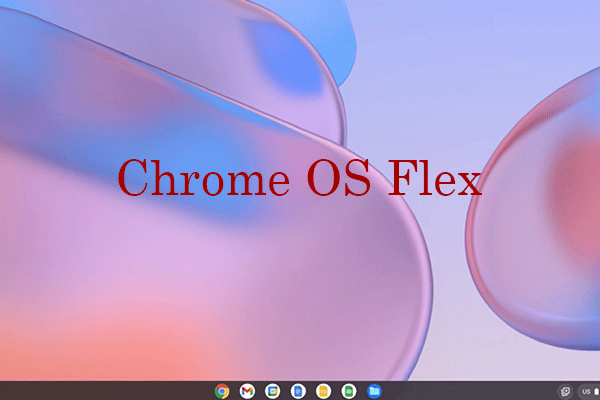The image size is (600, 400).
Task: Open Google Calendar app in shelf
Action: (272, 391)
